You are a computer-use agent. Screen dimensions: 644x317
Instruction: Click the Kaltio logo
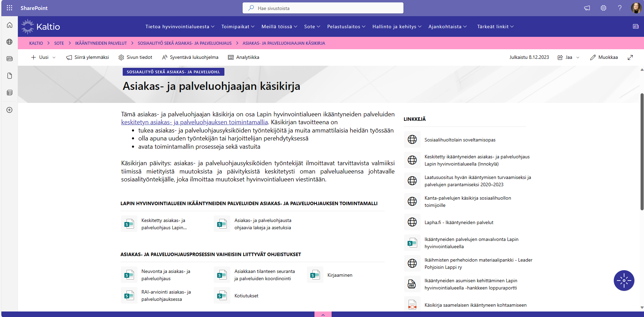41,27
